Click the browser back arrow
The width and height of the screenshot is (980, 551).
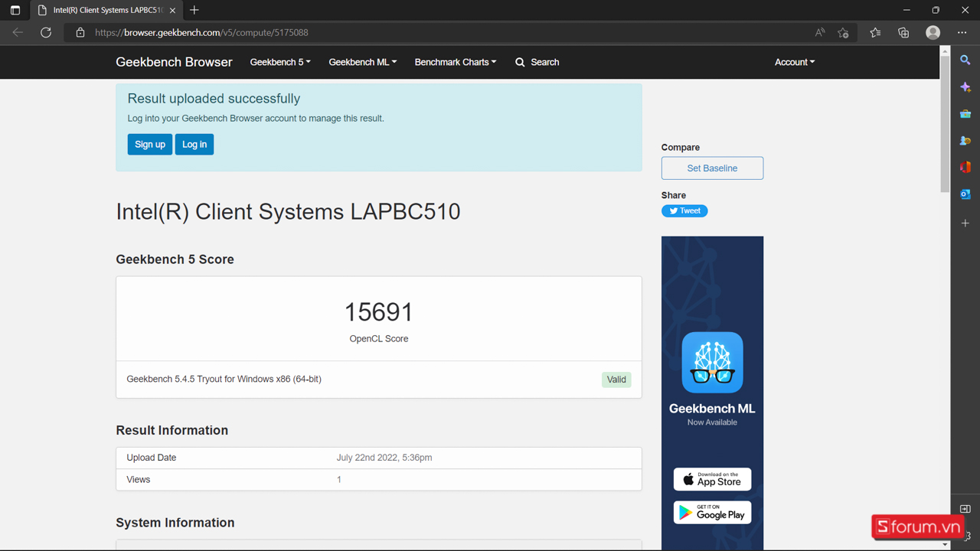point(18,32)
